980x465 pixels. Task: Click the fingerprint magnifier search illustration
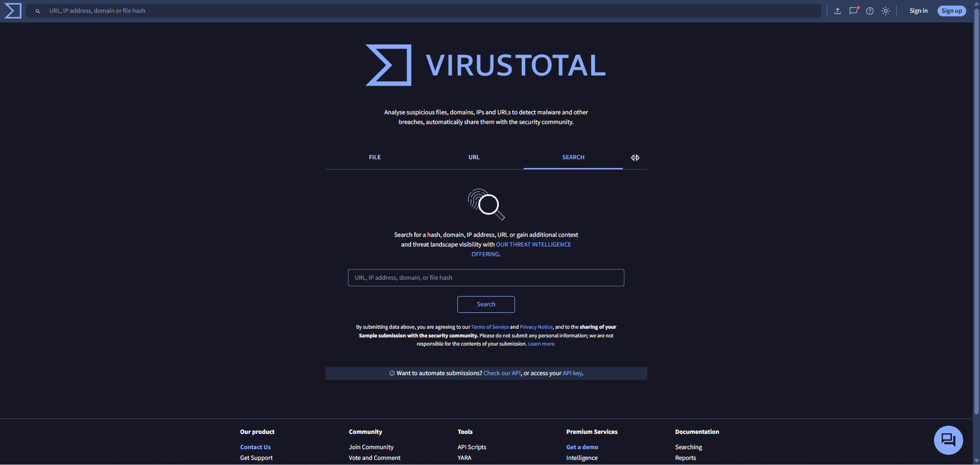486,205
